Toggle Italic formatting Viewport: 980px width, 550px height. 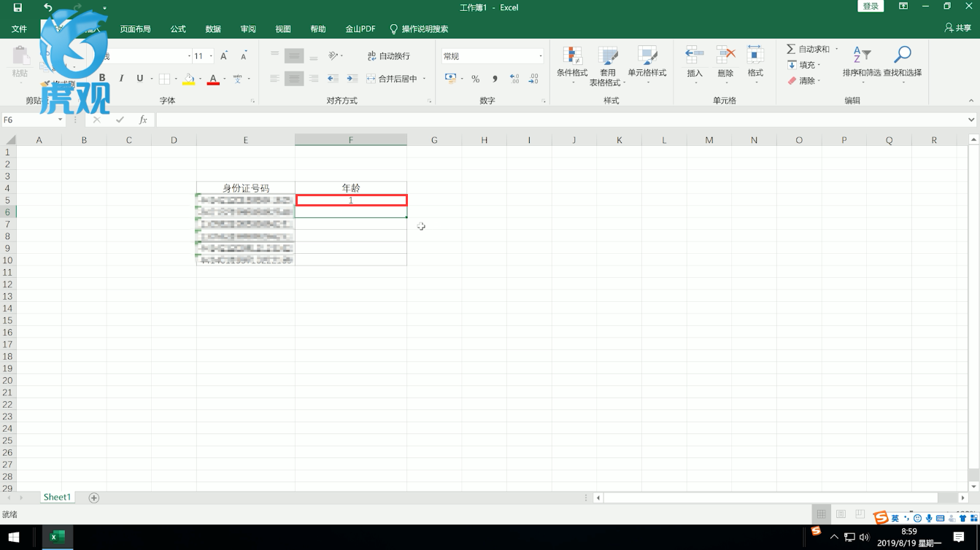[121, 79]
